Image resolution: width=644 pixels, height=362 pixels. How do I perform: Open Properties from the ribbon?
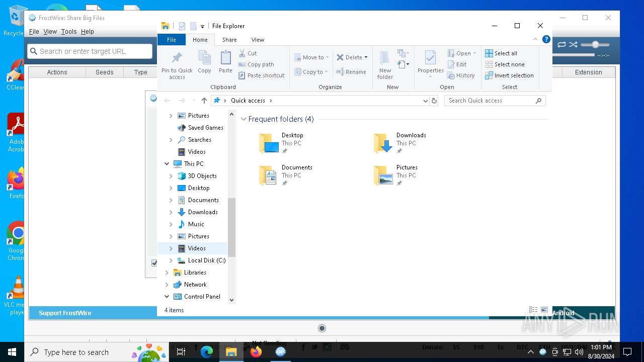tap(430, 65)
